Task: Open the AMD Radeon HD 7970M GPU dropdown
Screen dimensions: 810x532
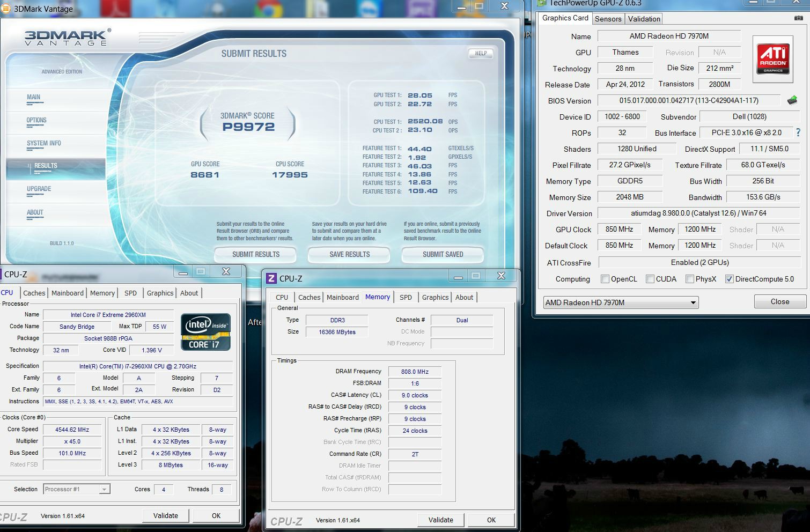Action: pos(621,302)
